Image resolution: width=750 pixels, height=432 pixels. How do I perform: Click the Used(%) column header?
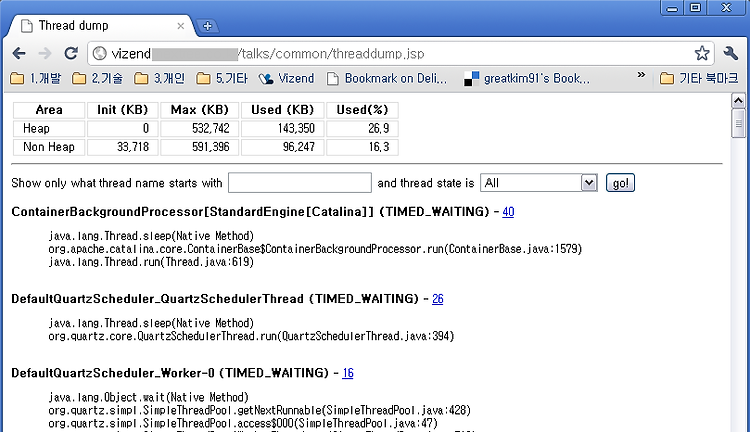[x=362, y=110]
